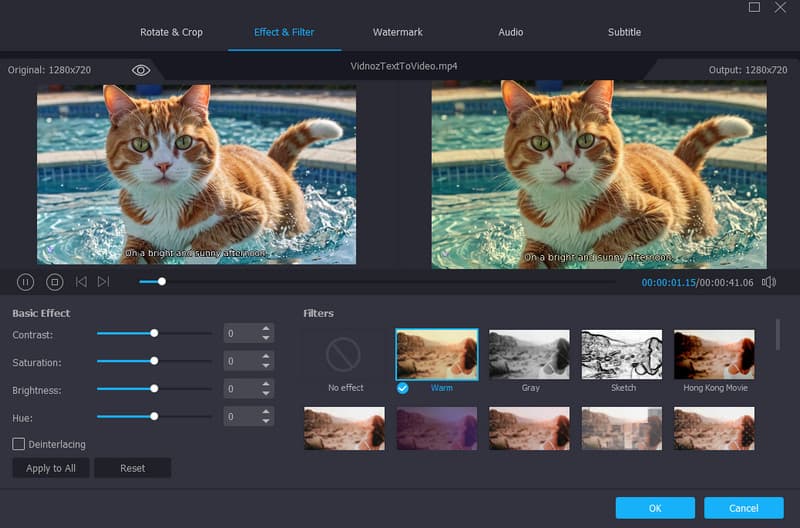Choose the Gray filter thumbnail
This screenshot has width=800, height=528.
click(x=530, y=355)
